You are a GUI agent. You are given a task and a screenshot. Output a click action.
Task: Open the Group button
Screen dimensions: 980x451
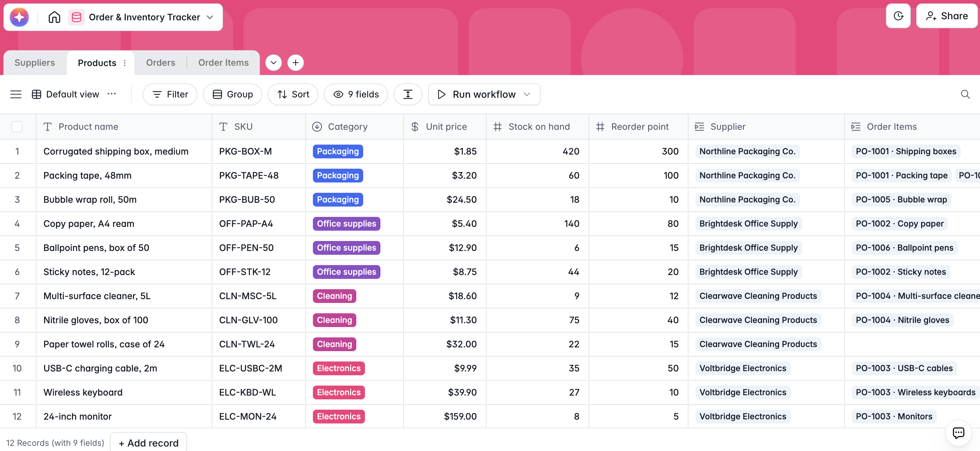pyautogui.click(x=233, y=94)
